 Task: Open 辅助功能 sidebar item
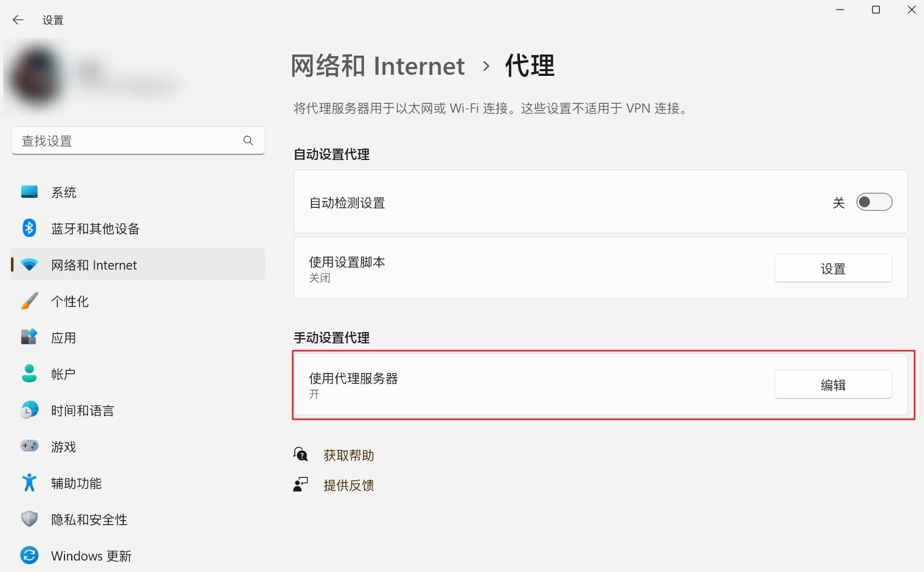coord(76,483)
